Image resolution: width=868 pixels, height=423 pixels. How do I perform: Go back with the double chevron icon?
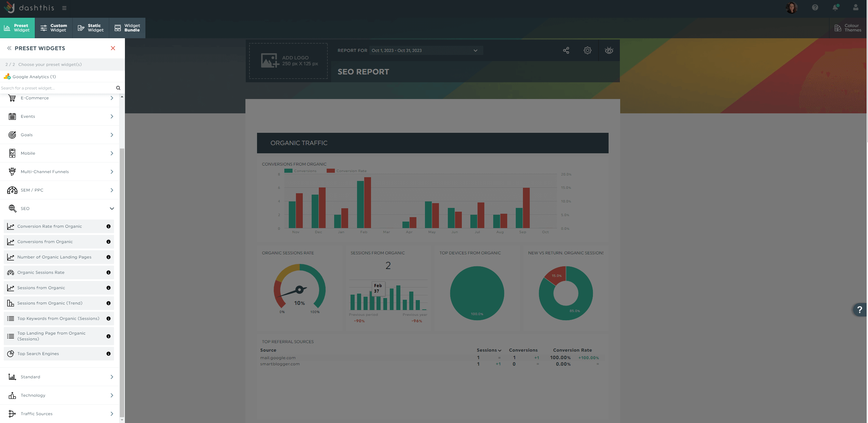9,48
